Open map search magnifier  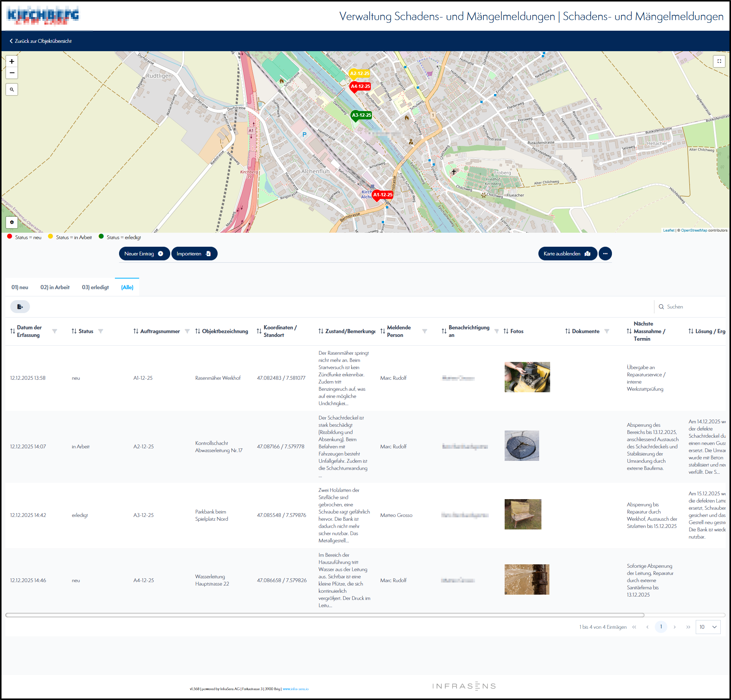[12, 90]
